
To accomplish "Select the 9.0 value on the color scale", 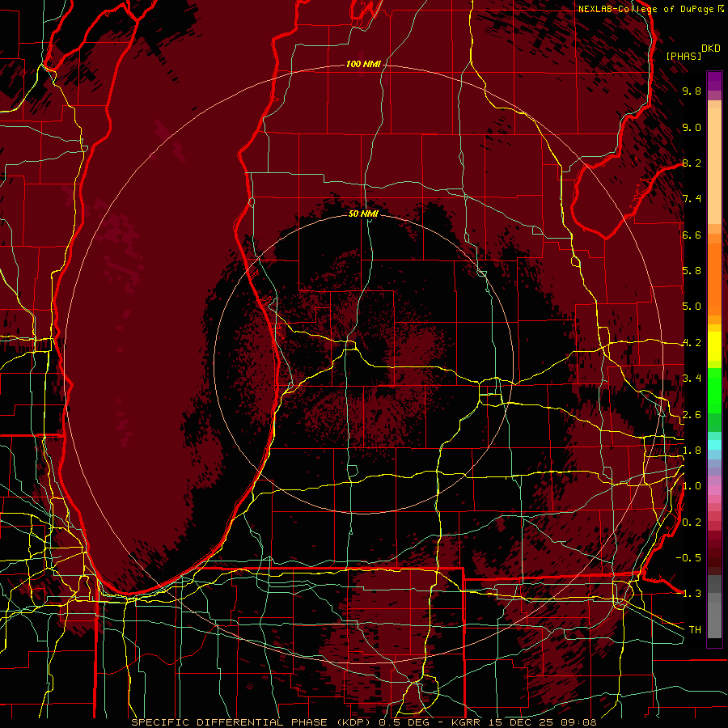I will click(x=692, y=127).
